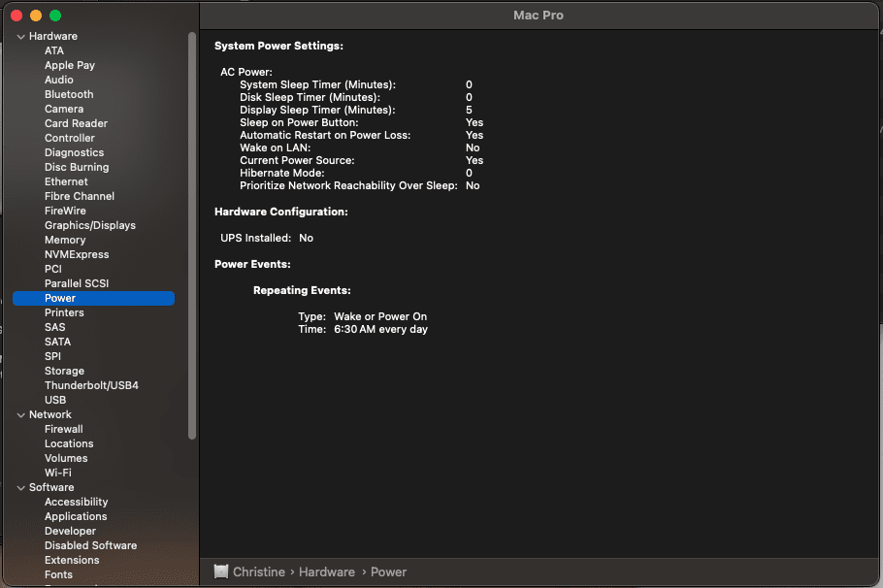Collapse the Network section chevron
The width and height of the screenshot is (883, 588).
[20, 415]
